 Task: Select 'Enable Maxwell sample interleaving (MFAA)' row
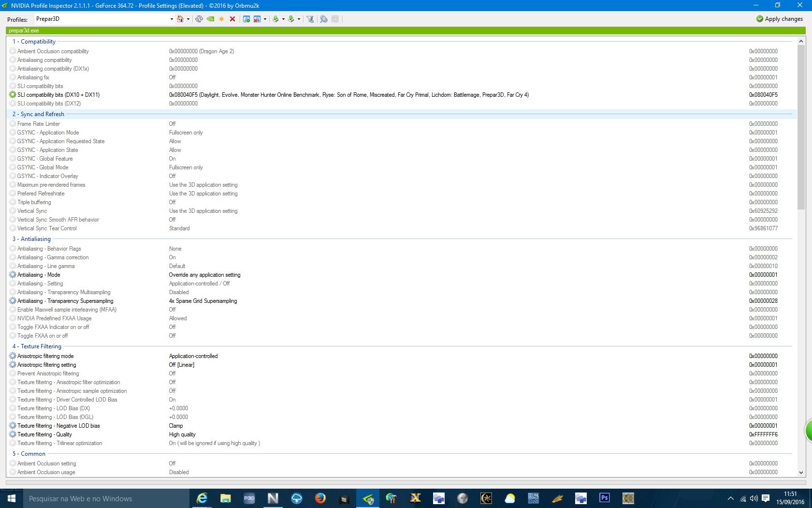(x=401, y=310)
